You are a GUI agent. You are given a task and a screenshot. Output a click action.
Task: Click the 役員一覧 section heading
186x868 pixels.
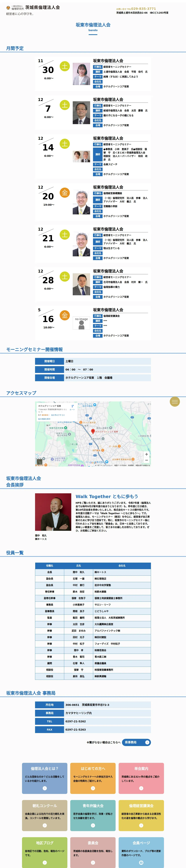[15, 553]
